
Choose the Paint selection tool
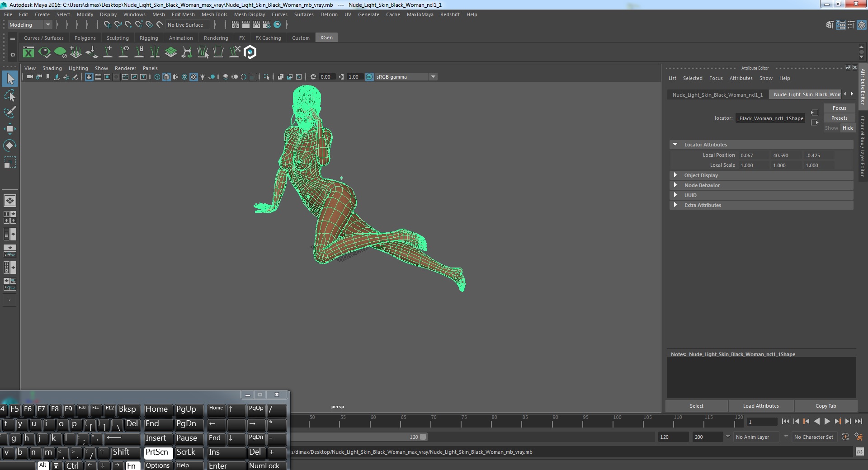(x=10, y=112)
